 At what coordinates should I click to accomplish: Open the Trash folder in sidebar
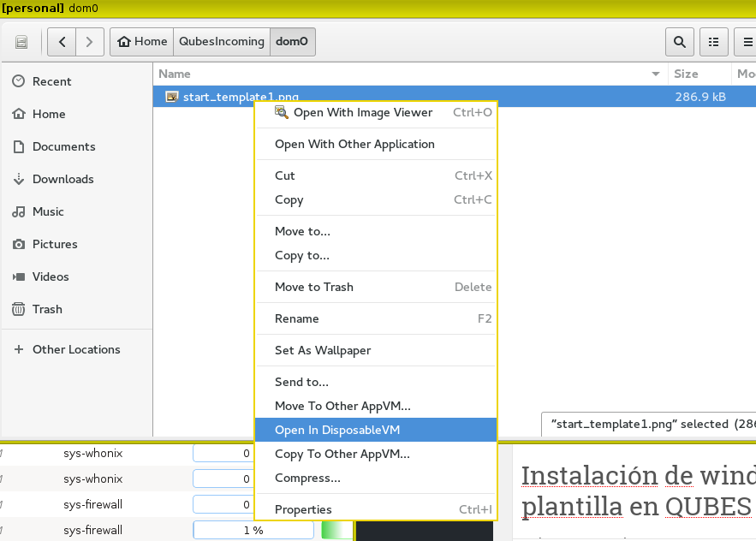click(47, 309)
